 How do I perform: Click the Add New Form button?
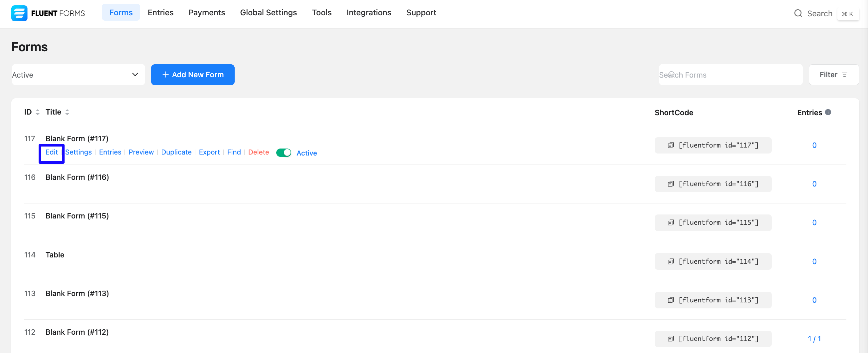point(193,75)
